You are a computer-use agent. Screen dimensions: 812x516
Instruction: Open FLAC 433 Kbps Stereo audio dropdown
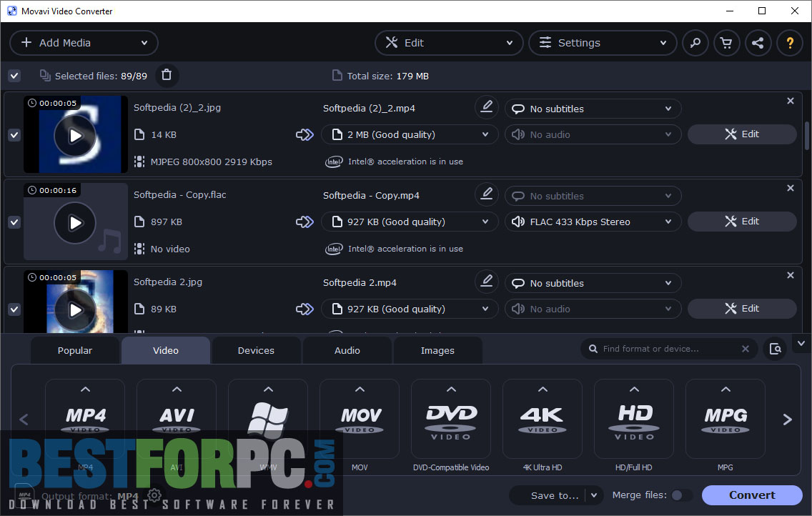pyautogui.click(x=593, y=222)
